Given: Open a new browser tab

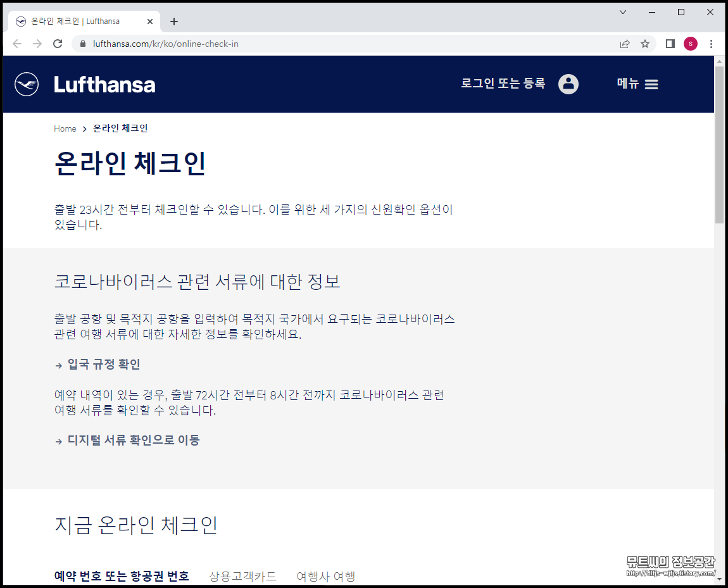Looking at the screenshot, I should [x=174, y=22].
